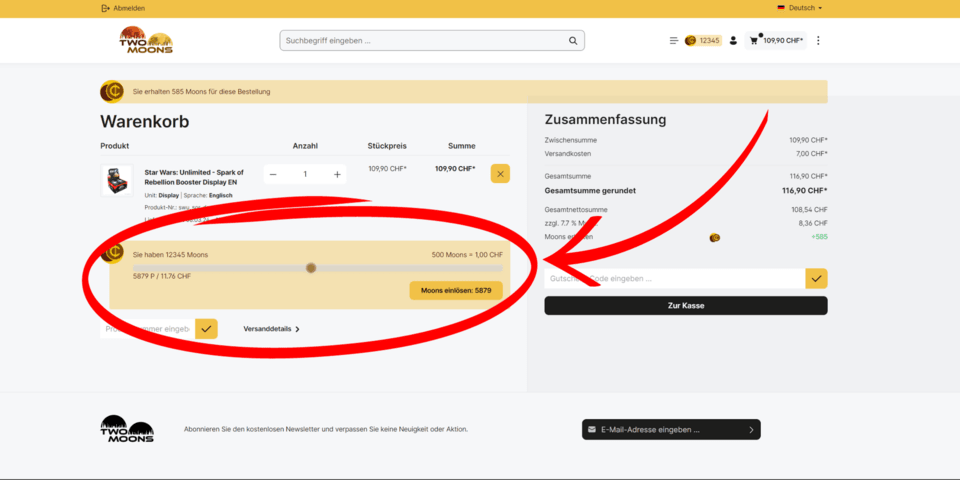Viewport: 960px width, 480px height.
Task: Click the Moons coin balance 12345
Action: coord(702,41)
